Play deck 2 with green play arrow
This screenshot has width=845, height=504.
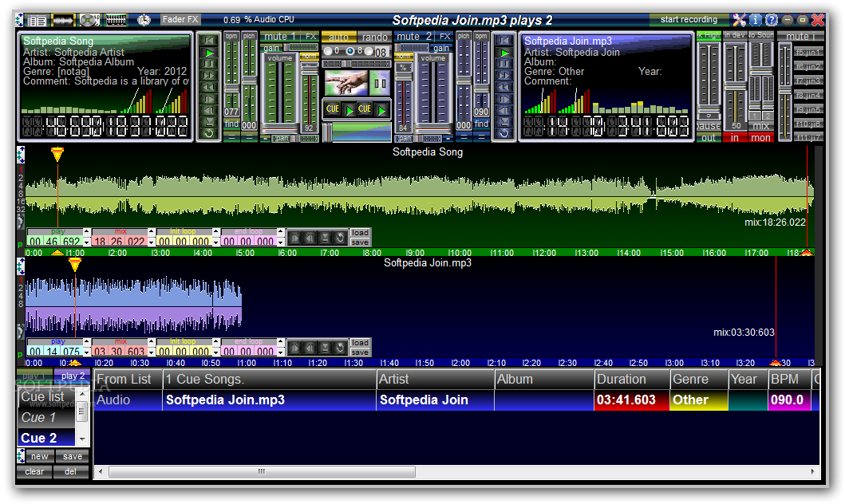tap(504, 53)
